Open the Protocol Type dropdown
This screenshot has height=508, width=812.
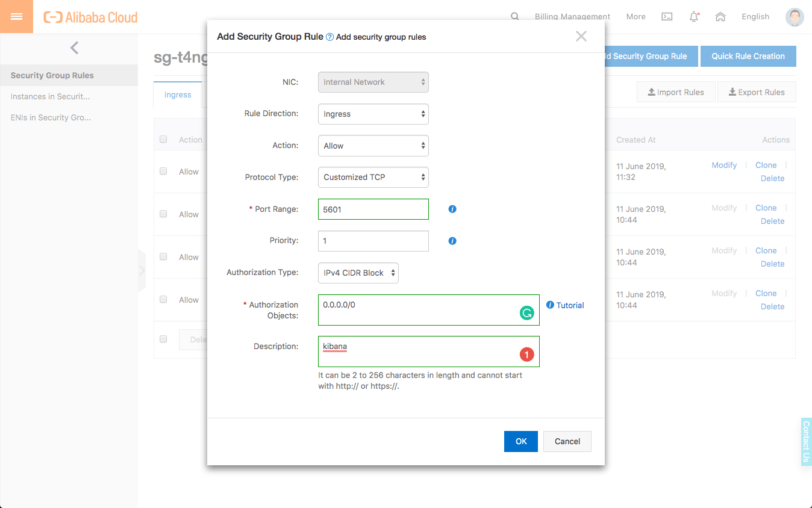pyautogui.click(x=373, y=178)
